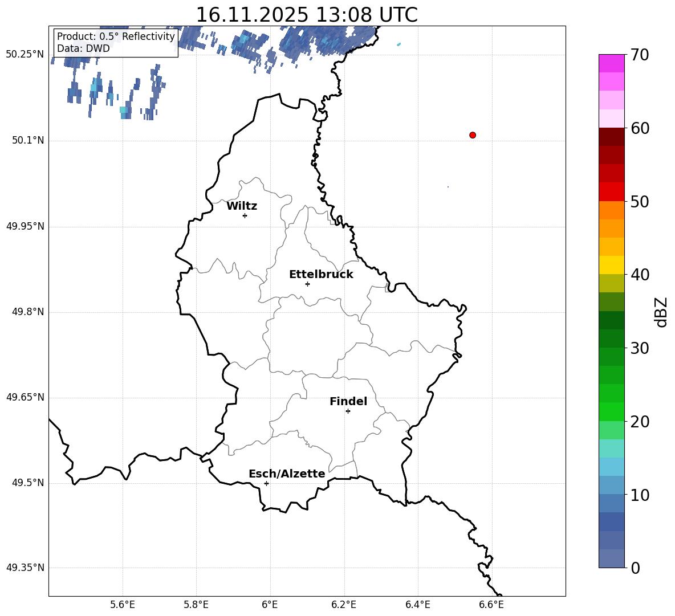The image size is (675, 616).
Task: Click the colorbar tick value 20
Action: (640, 422)
